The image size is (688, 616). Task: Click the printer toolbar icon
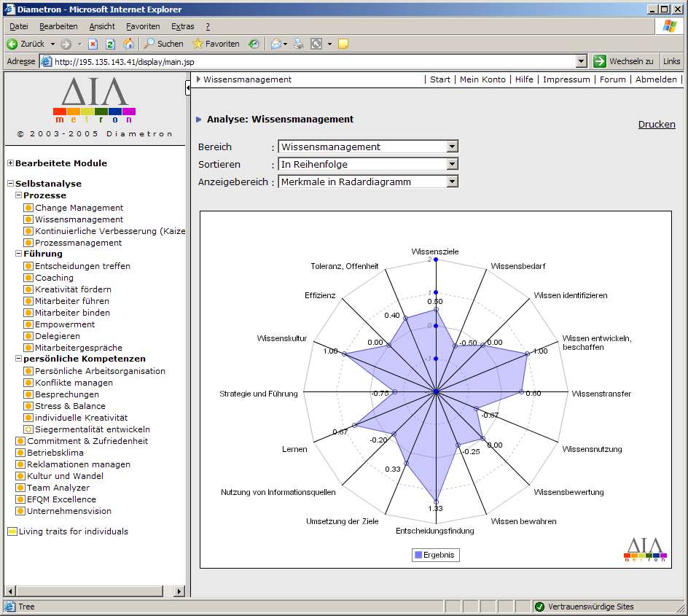point(299,44)
